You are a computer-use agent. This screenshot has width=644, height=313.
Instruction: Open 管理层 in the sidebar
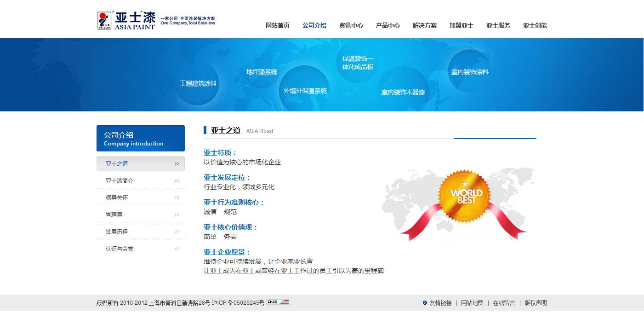[114, 215]
